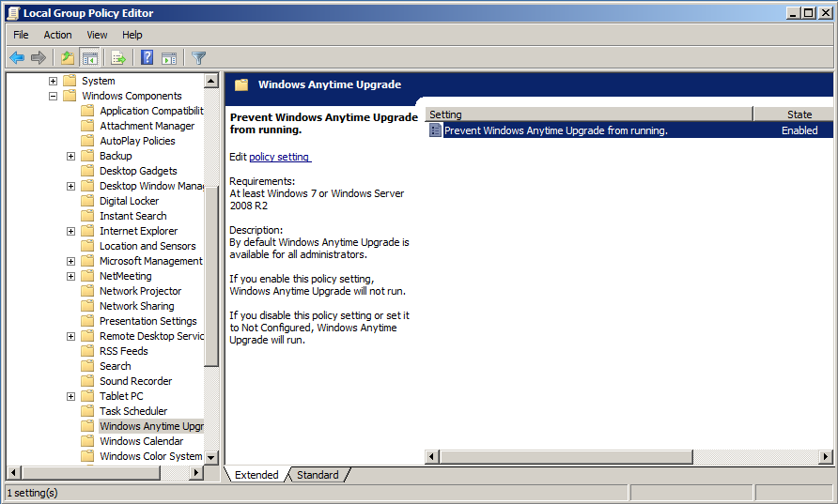Click tree horizontal scroll left arrow
The width and height of the screenshot is (838, 504).
[14, 472]
